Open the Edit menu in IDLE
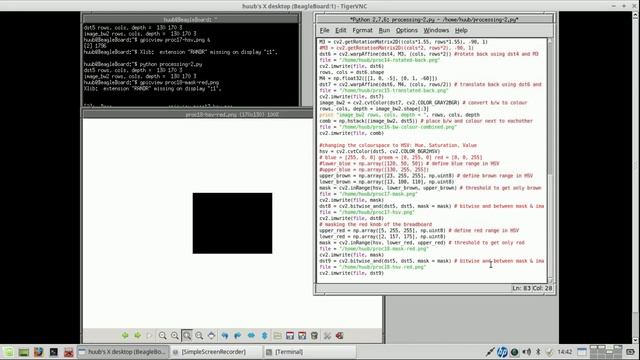 [340, 30]
